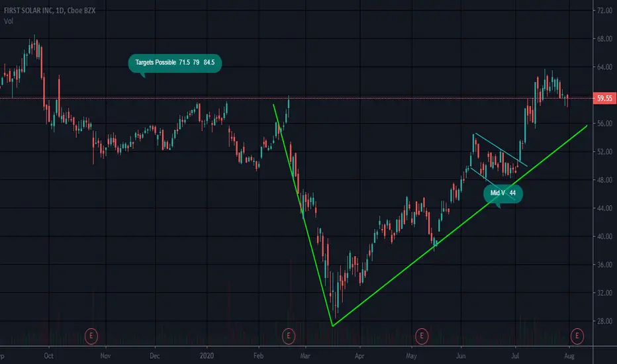Select the steep green falling trendline
The width and height of the screenshot is (617, 364).
click(x=303, y=215)
